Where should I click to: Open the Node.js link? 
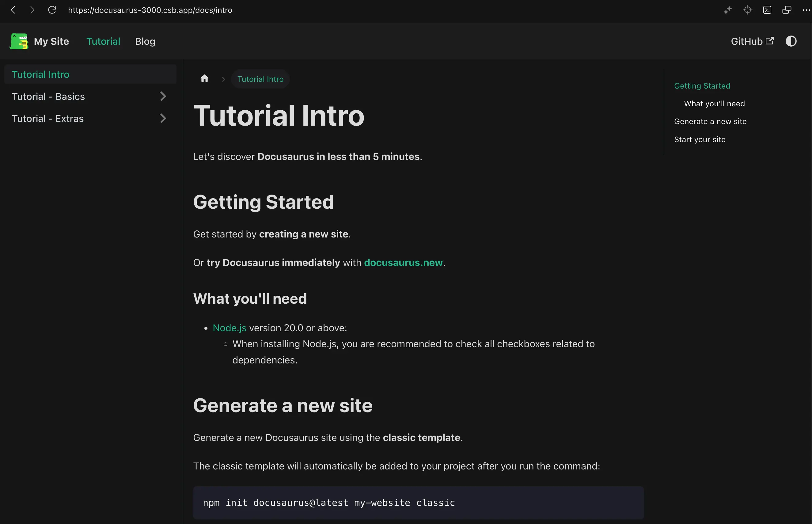[229, 328]
